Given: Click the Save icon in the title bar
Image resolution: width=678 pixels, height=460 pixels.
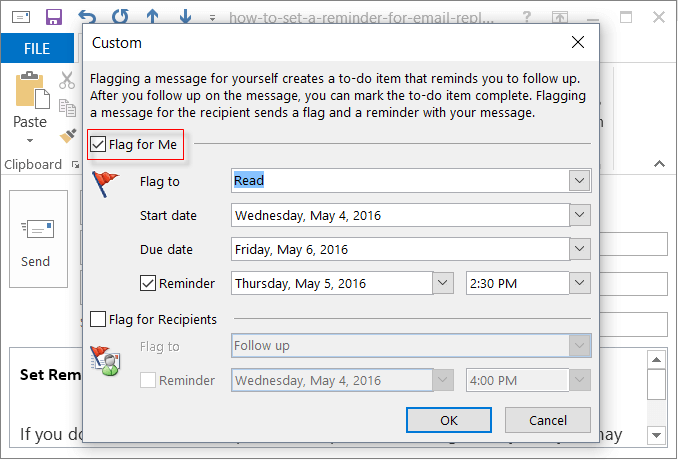Looking at the screenshot, I should (54, 17).
